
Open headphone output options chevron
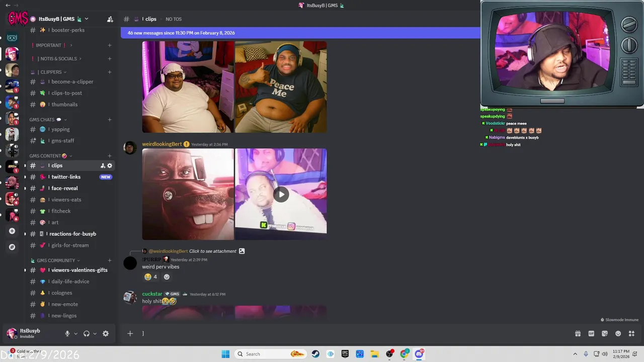coord(95,333)
